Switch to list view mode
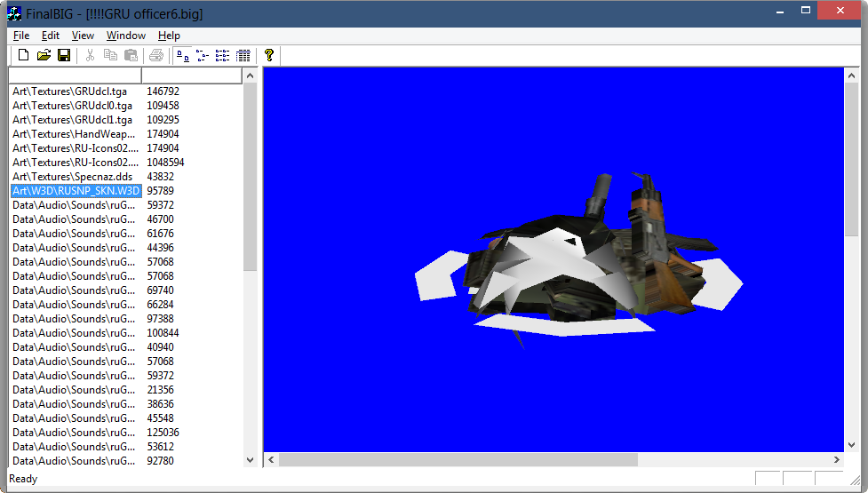The height and width of the screenshot is (493, 868). tap(223, 56)
